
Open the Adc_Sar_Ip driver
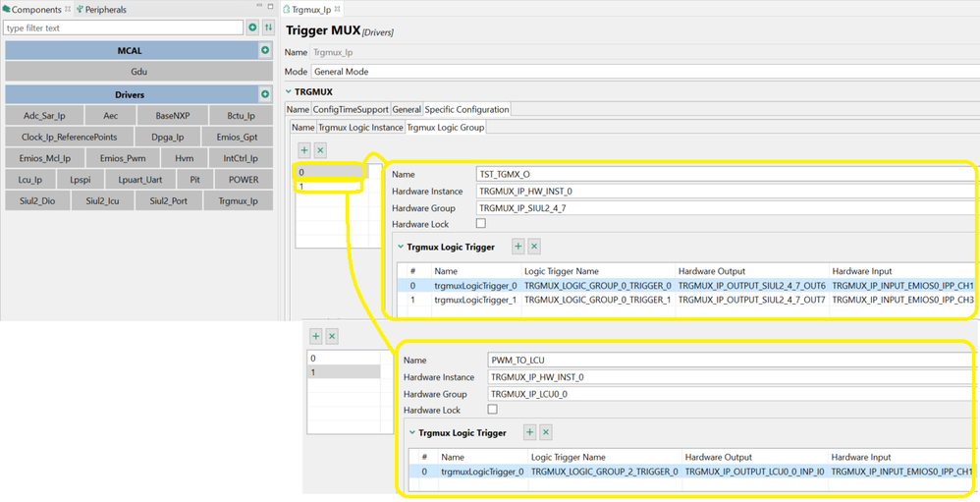[44, 116]
